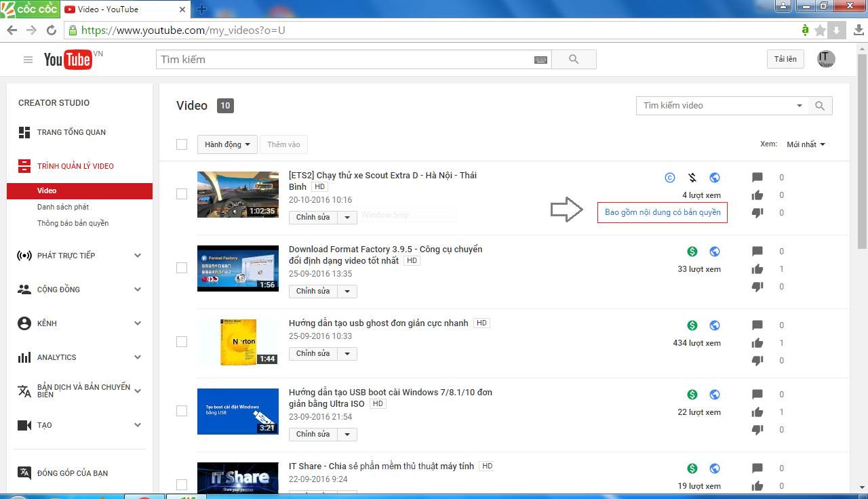Open Chỉnh sửa dropdown arrow for usb ghost video
868x499 pixels.
[347, 354]
